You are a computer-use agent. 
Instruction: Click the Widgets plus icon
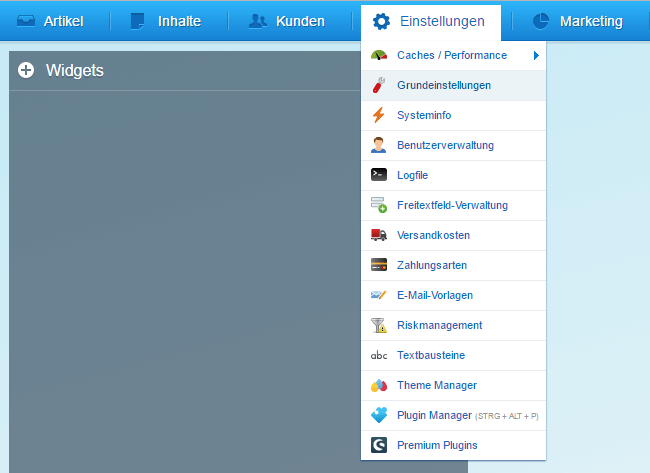point(26,70)
